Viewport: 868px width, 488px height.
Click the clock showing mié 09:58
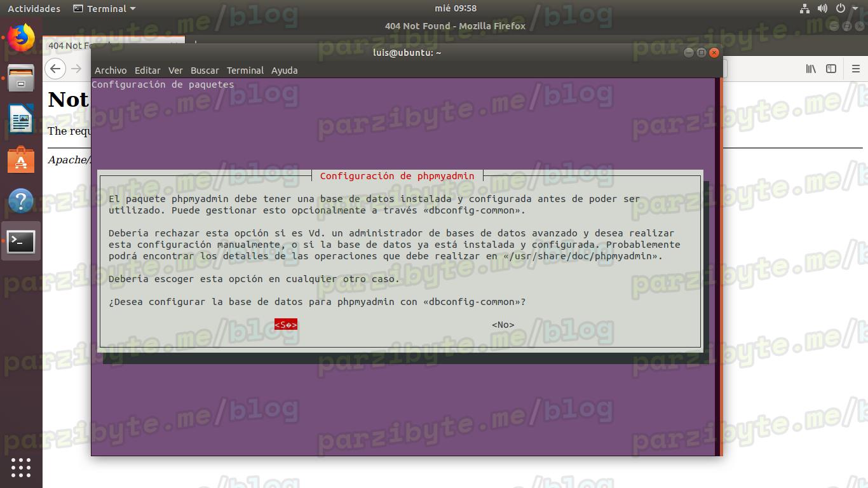click(x=456, y=8)
